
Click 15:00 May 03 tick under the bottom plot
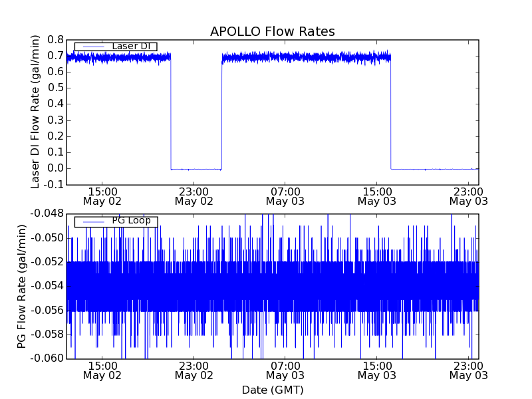(377, 370)
